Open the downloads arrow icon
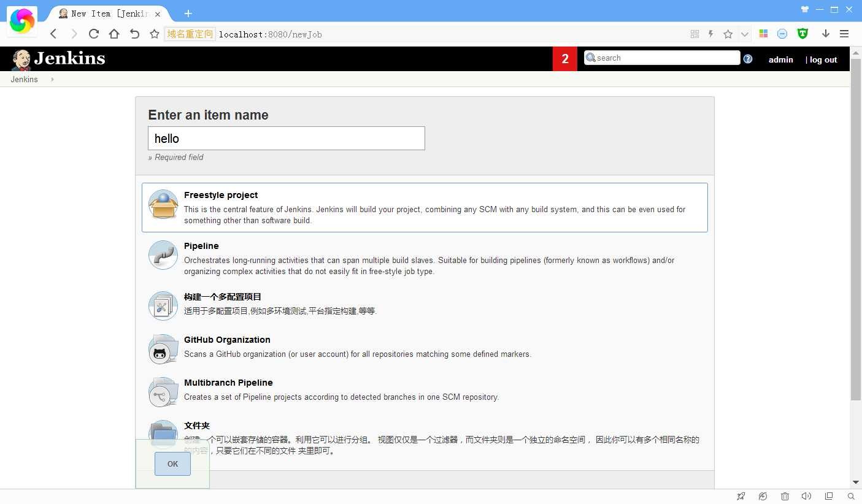 coord(826,34)
